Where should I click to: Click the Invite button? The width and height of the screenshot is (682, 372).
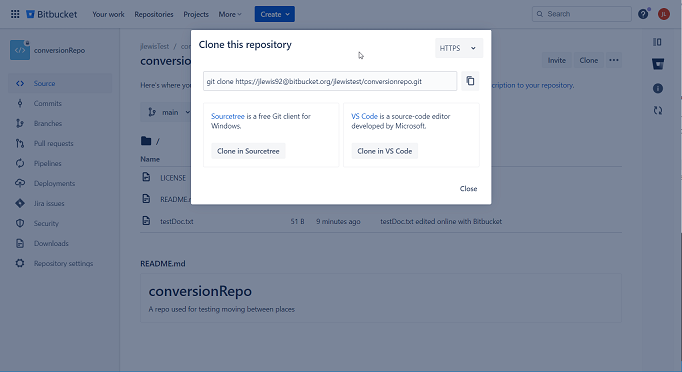click(x=557, y=60)
